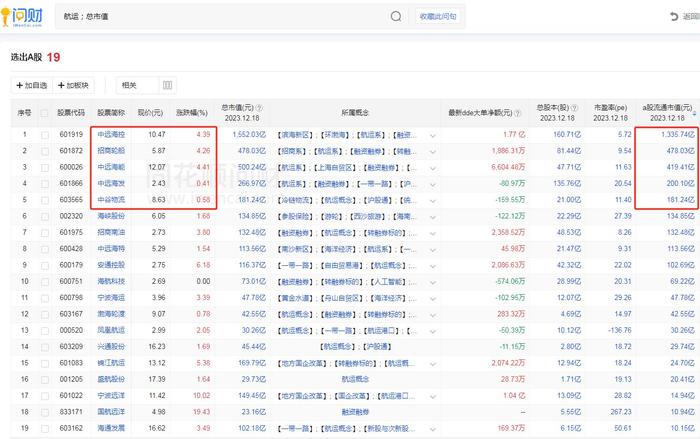The image size is (700, 439).
Task: Click PE value -136.76
Action: tap(620, 330)
